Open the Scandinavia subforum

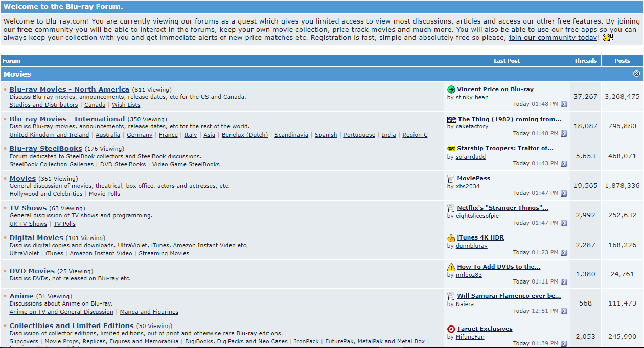pos(291,135)
